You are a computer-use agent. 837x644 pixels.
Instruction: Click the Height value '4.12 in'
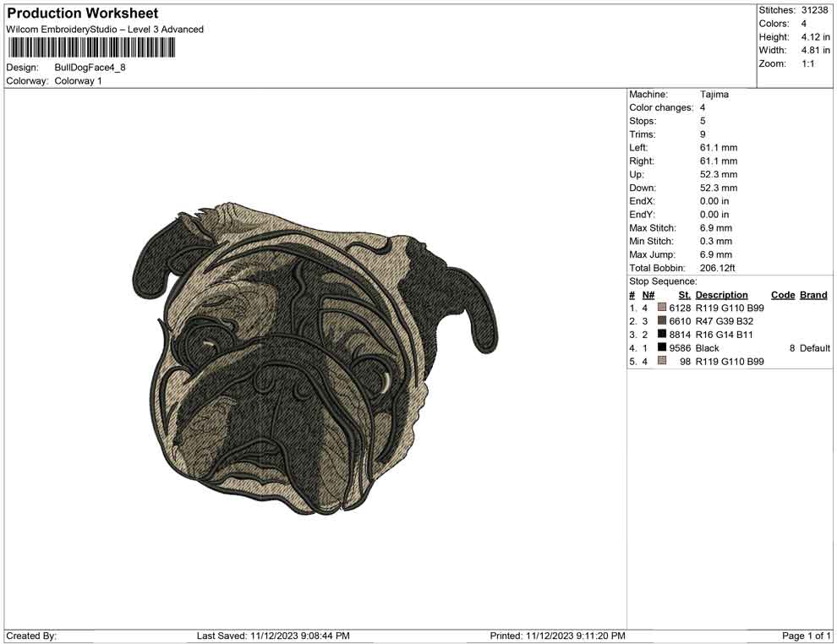pyautogui.click(x=816, y=37)
